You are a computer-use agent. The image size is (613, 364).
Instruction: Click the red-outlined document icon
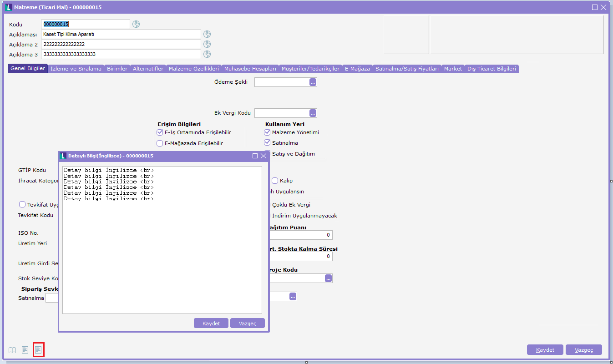coord(39,350)
